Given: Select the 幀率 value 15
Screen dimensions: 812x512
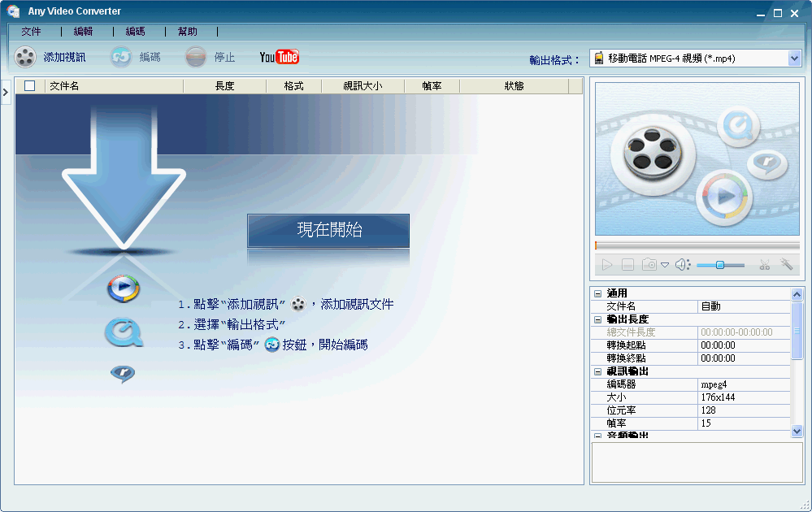Looking at the screenshot, I should click(744, 423).
